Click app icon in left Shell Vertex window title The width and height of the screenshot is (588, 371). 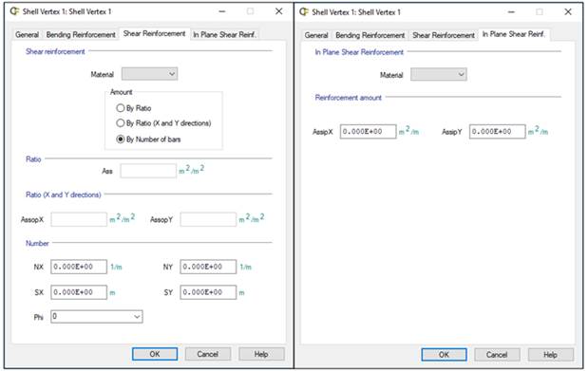[x=14, y=11]
